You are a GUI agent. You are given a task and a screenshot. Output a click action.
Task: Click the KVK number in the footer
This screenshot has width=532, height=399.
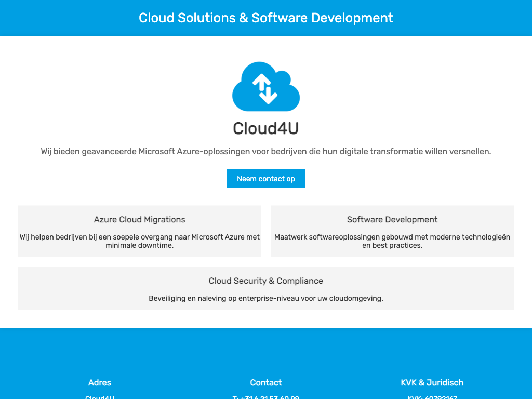pos(432,397)
